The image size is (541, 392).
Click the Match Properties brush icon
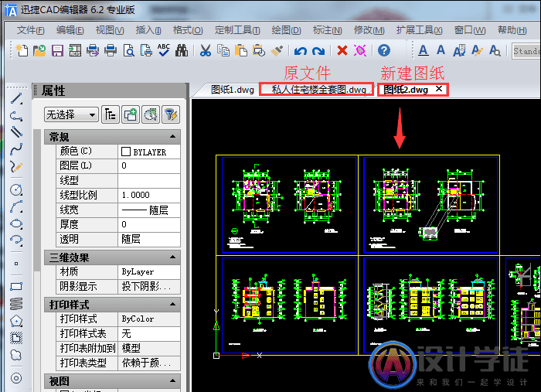tap(277, 50)
